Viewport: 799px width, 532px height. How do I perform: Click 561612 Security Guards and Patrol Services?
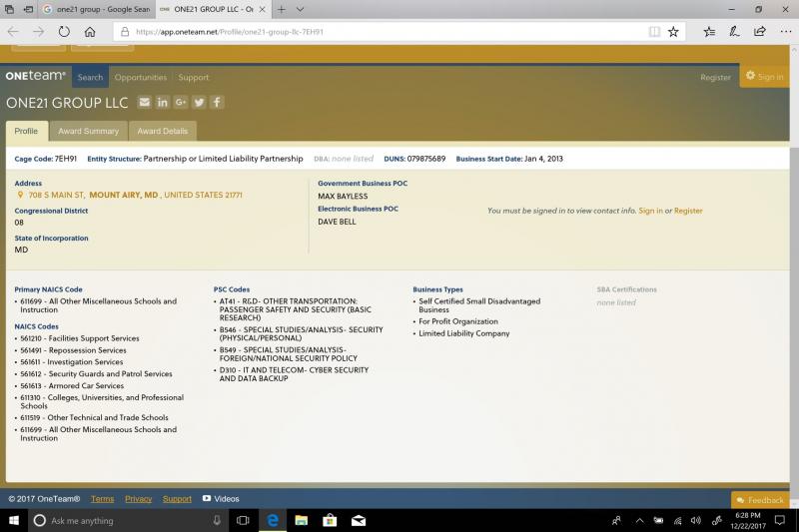96,373
